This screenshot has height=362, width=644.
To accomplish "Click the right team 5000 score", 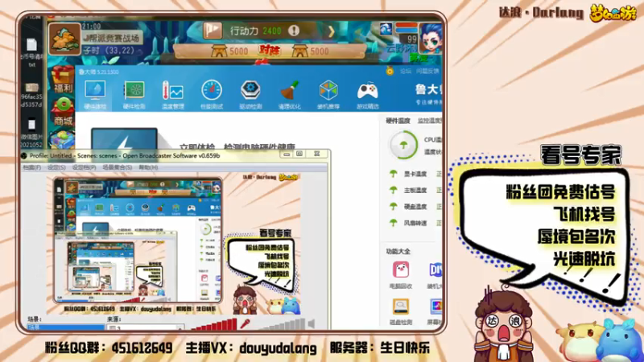I will coord(319,51).
